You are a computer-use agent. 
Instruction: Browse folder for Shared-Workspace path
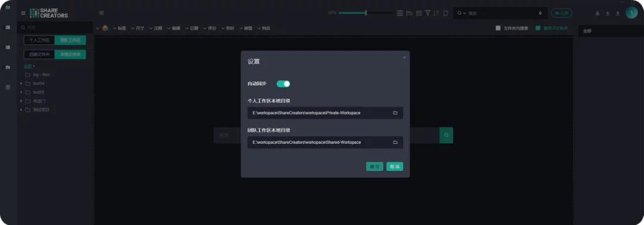click(395, 142)
